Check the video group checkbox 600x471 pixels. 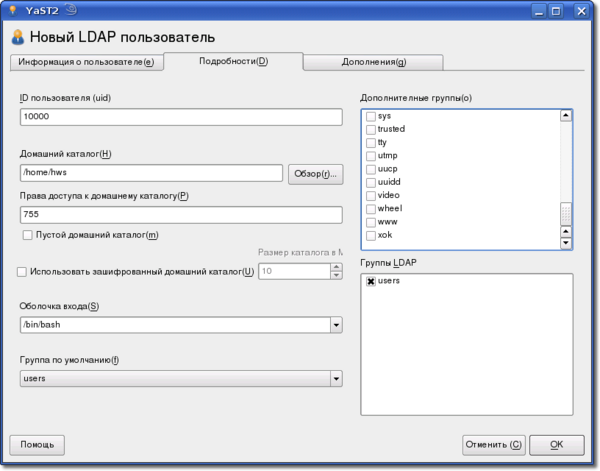371,195
